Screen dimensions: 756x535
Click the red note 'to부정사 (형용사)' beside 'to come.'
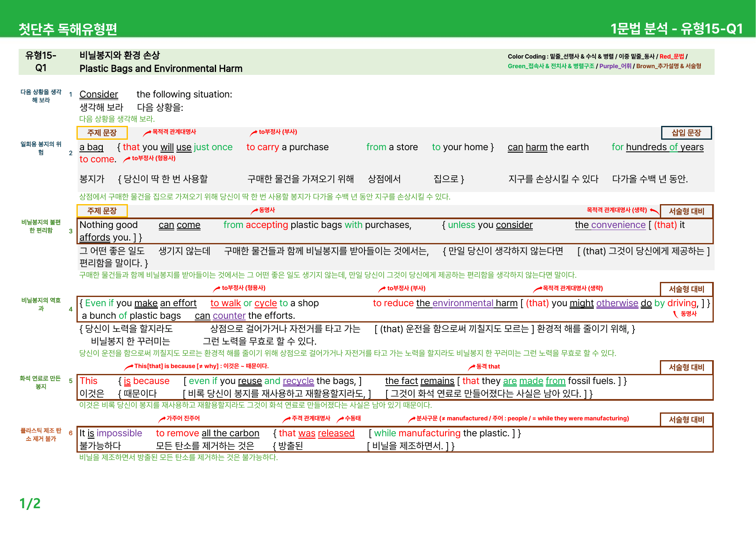(x=154, y=158)
